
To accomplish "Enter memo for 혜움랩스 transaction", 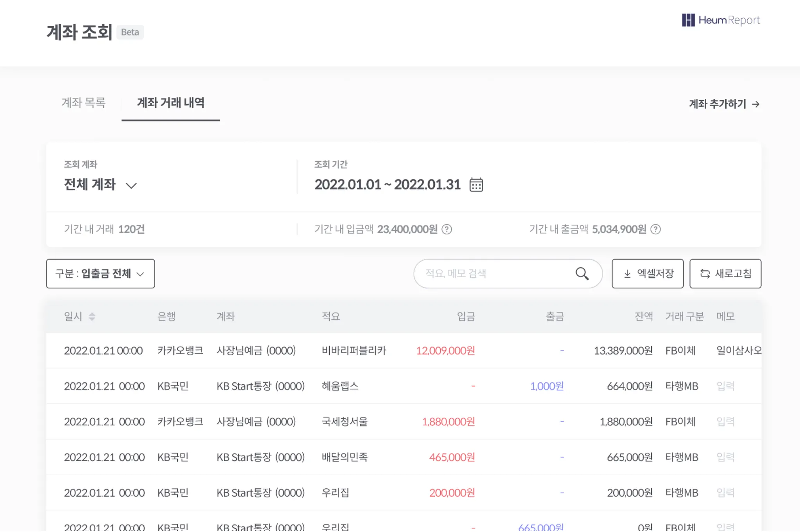I will pyautogui.click(x=725, y=386).
